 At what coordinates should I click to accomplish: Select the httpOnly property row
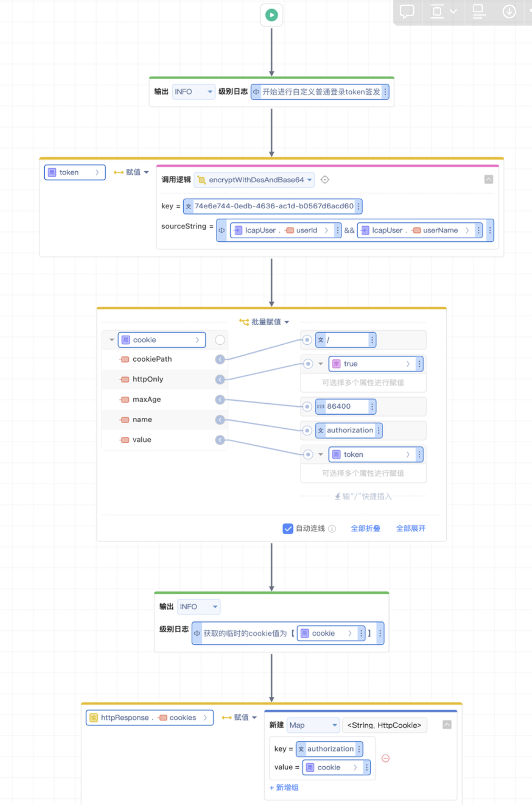pos(164,379)
